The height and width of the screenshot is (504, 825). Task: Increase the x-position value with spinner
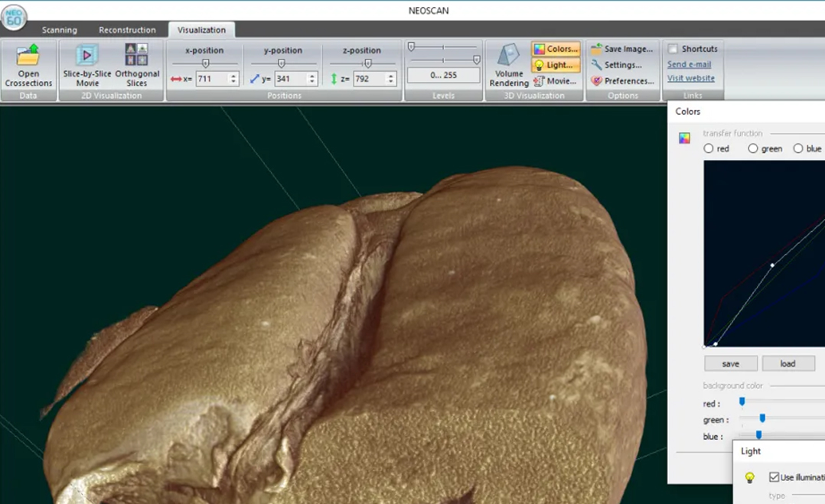pos(233,76)
